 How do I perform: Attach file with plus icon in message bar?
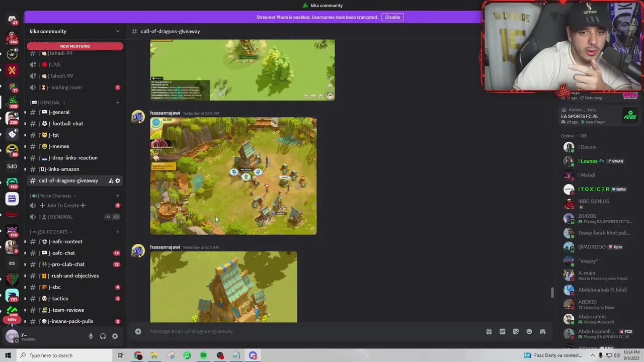(138, 331)
